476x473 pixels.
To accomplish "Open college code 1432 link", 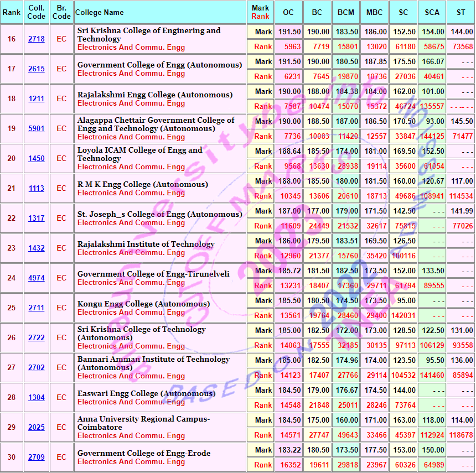I will coord(37,248).
